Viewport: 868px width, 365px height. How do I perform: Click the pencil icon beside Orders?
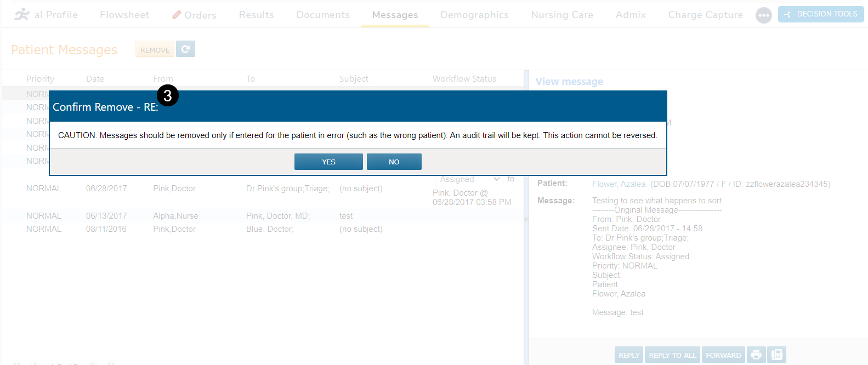pyautogui.click(x=177, y=15)
